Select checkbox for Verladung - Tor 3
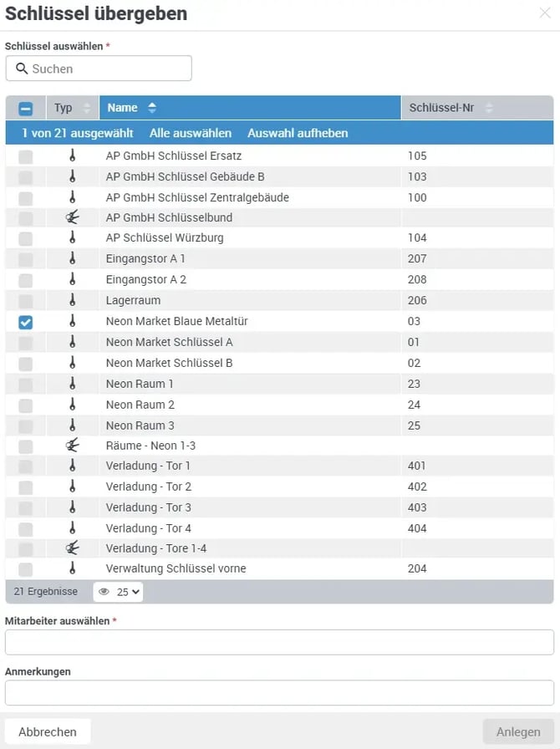This screenshot has width=560, height=749. (25, 509)
